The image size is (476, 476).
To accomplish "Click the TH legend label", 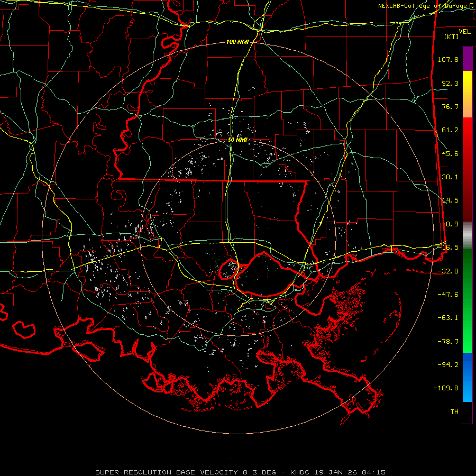I will (454, 412).
